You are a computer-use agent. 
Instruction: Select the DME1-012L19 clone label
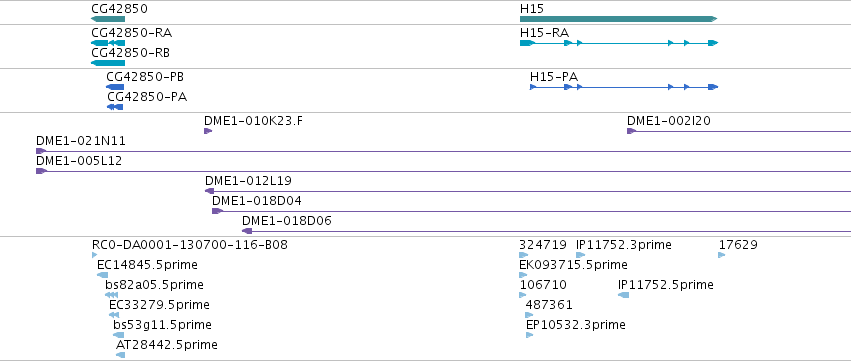(248, 181)
